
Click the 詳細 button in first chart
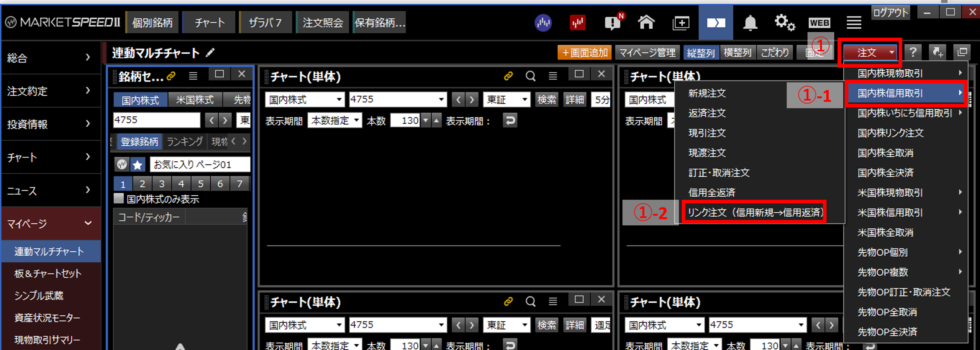tap(574, 99)
